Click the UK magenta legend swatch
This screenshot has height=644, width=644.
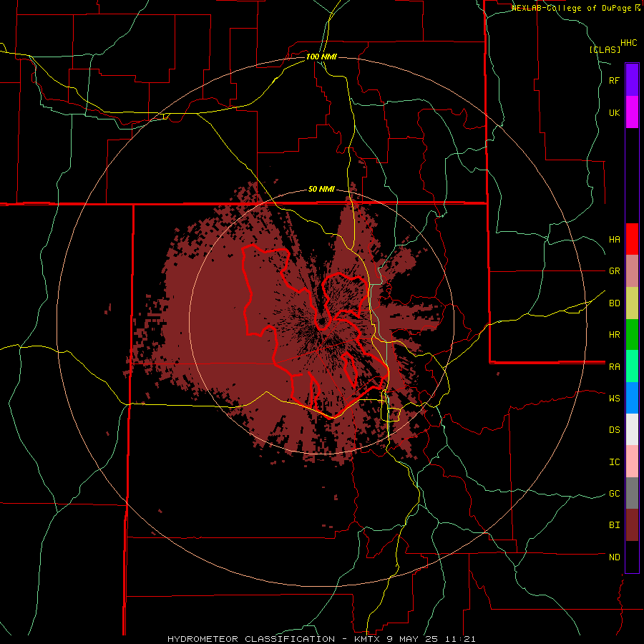coord(632,112)
